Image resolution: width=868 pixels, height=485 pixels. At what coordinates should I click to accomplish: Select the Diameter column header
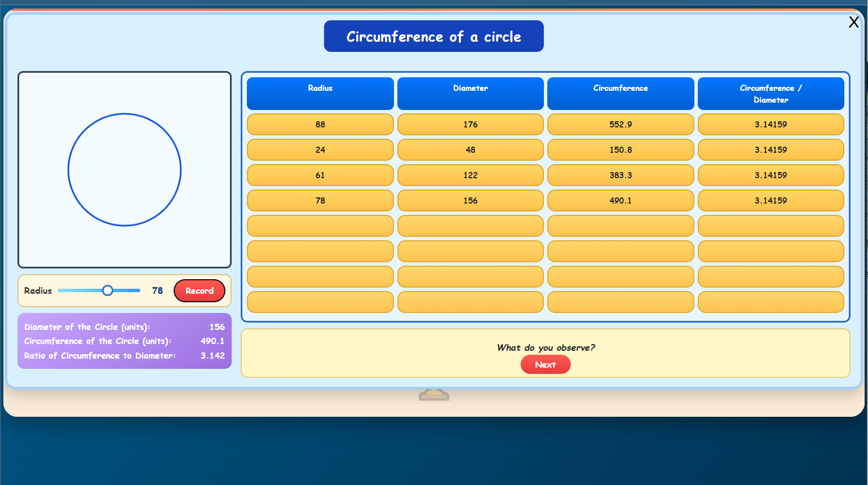(470, 93)
